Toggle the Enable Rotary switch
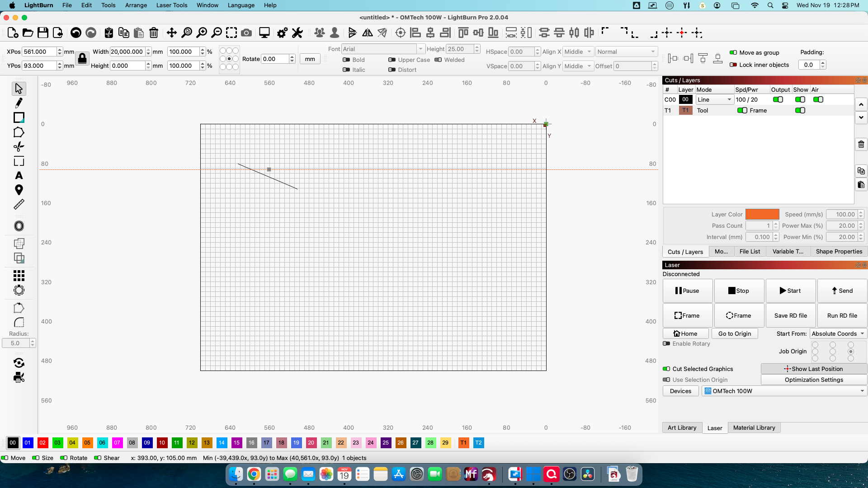 (x=666, y=344)
